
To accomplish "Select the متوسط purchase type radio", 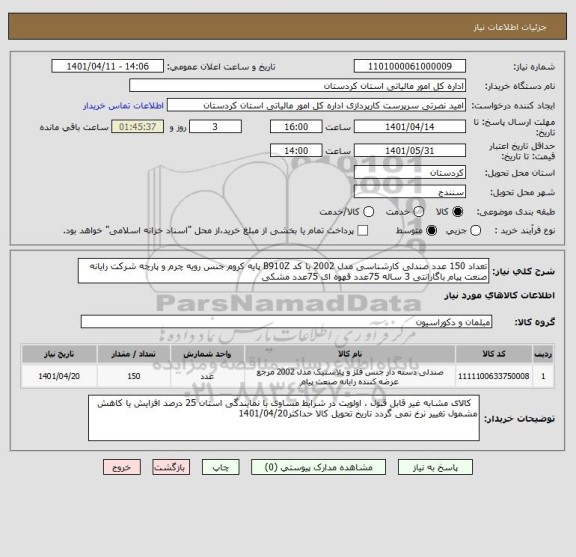I will point(431,231).
